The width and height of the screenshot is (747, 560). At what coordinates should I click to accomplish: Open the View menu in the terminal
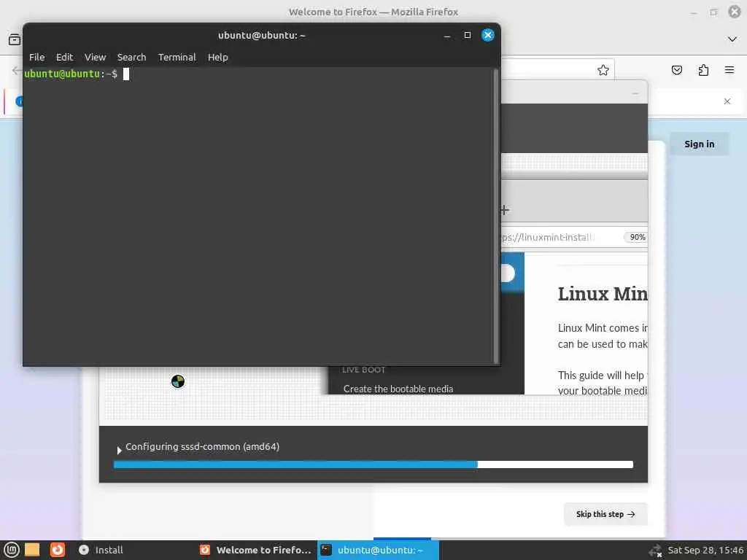coord(96,57)
